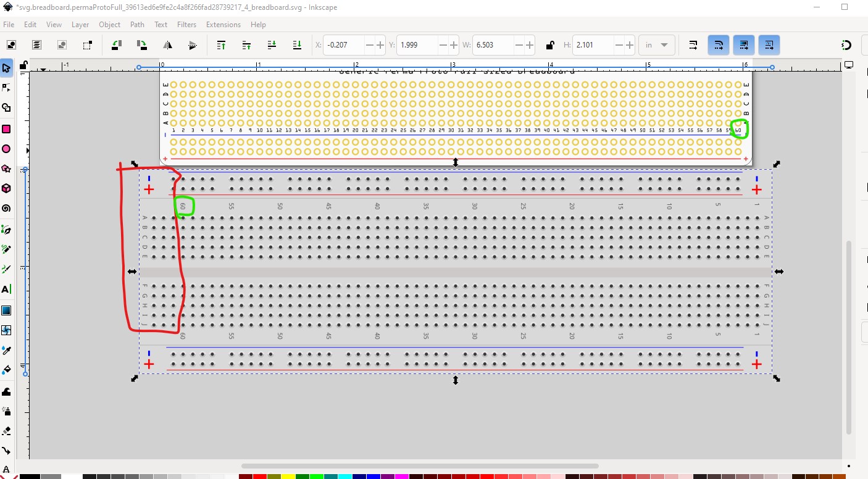The height and width of the screenshot is (479, 868).
Task: Select the Tweak tool
Action: 6,391
